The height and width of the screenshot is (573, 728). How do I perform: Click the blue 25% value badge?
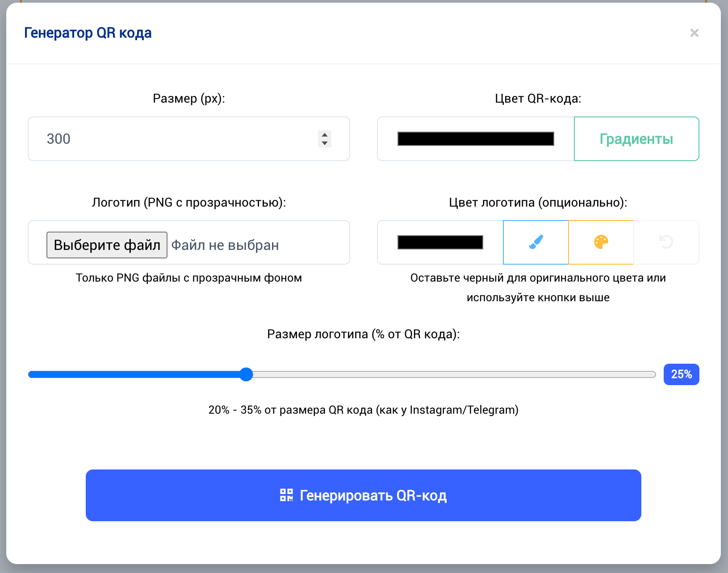681,374
